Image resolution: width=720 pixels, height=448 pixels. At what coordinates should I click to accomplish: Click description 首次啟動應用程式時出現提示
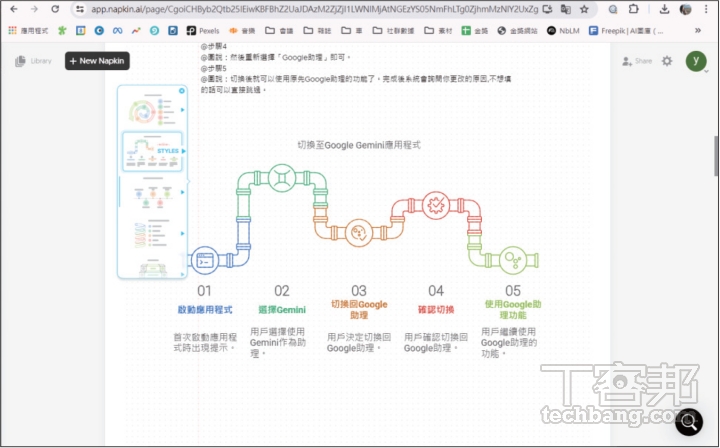point(205,343)
